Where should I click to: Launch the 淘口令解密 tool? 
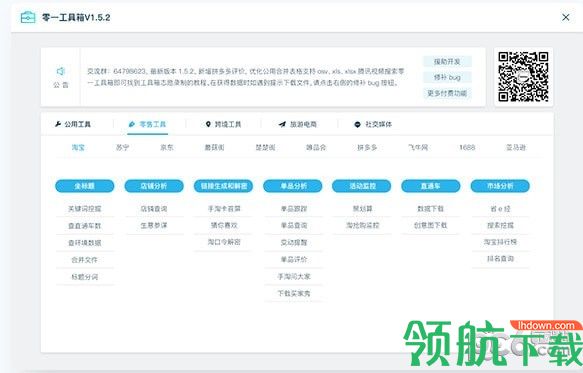click(x=224, y=242)
